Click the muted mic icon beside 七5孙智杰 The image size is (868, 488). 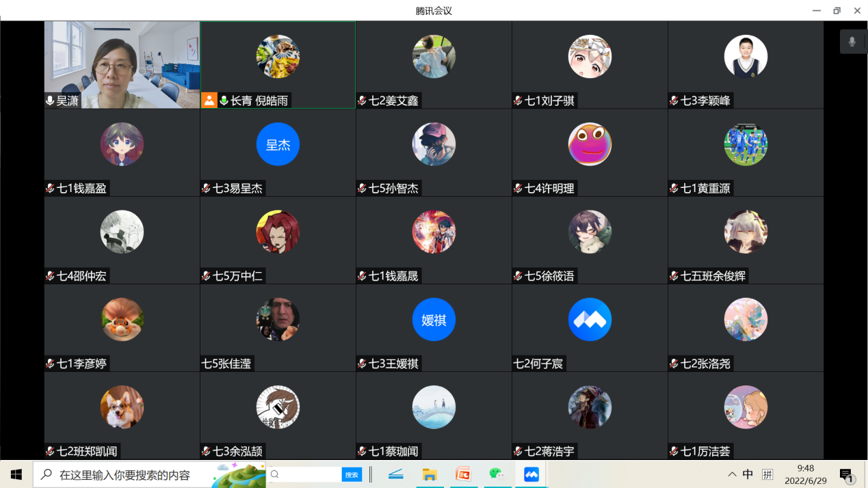[x=363, y=188]
